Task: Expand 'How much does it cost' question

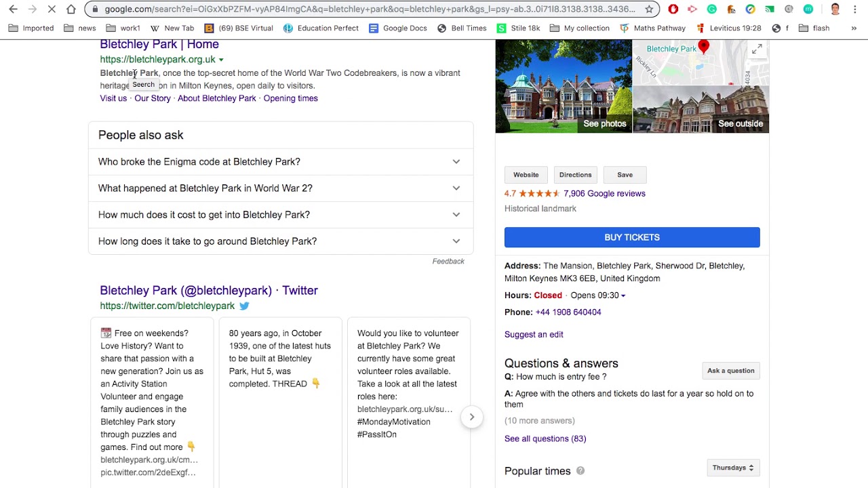Action: pyautogui.click(x=281, y=215)
